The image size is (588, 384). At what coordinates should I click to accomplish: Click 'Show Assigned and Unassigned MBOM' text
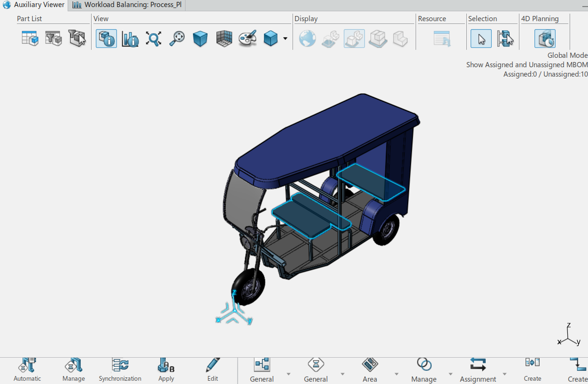point(527,65)
